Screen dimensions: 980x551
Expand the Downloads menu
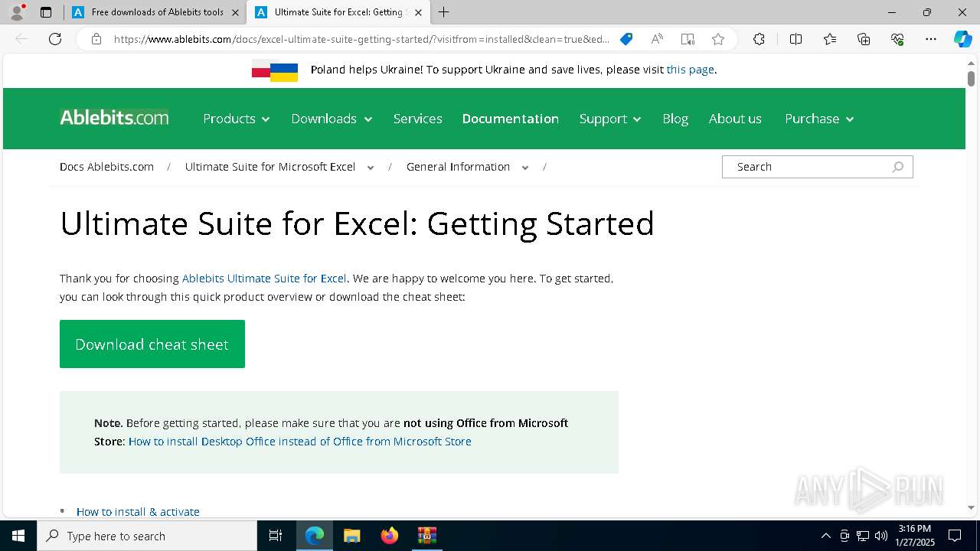tap(332, 119)
